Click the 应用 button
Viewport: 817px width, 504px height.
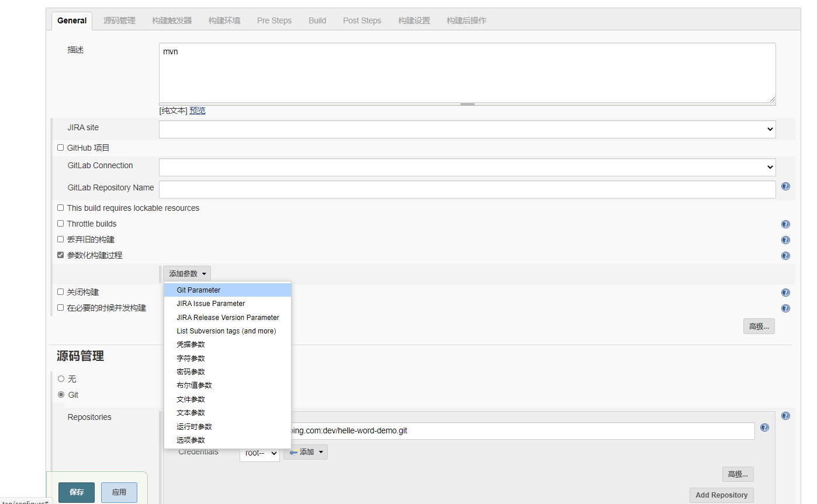(119, 492)
